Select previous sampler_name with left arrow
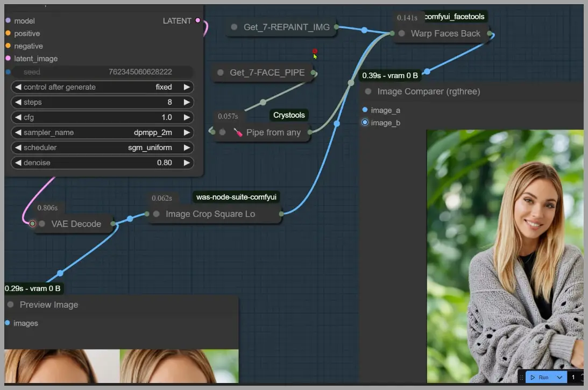The height and width of the screenshot is (390, 588). (x=18, y=132)
